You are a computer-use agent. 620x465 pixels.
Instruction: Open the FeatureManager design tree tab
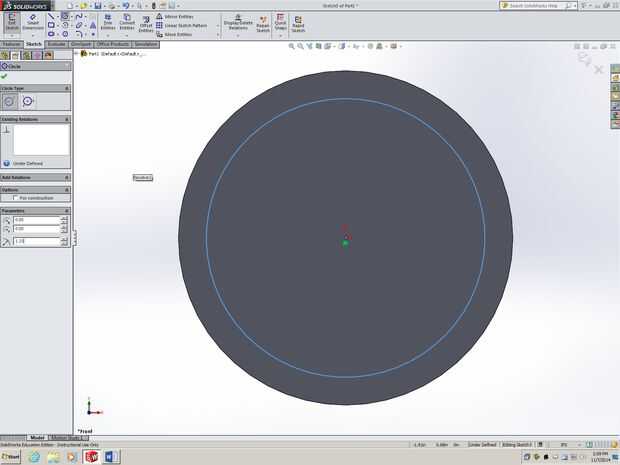pyautogui.click(x=5, y=55)
